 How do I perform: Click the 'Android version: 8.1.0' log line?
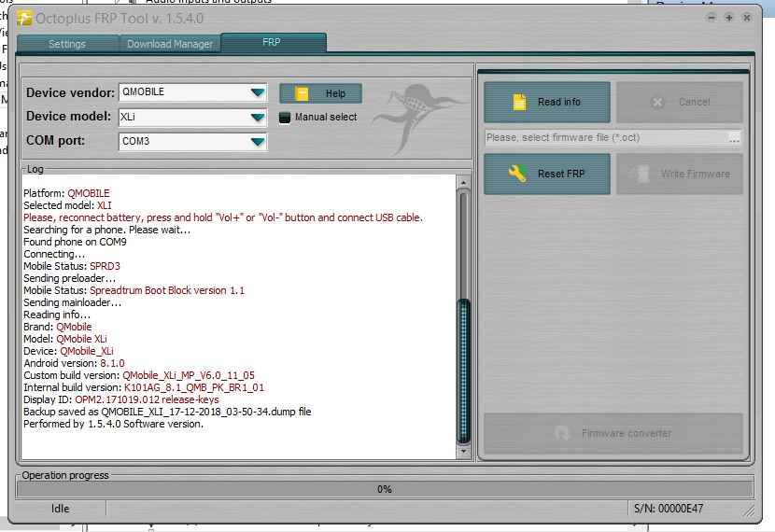[74, 363]
